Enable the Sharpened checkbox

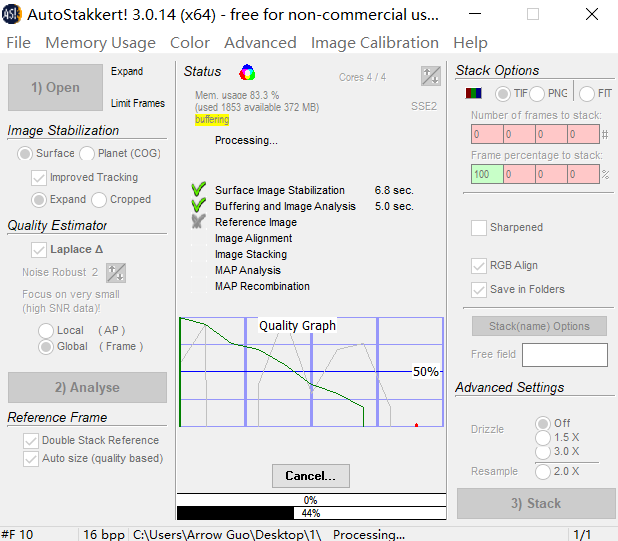[x=479, y=228]
